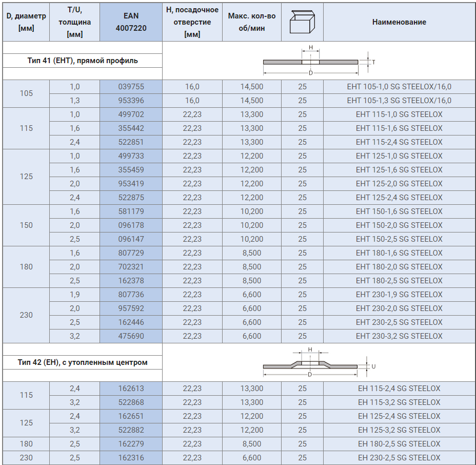Select section title 'Тип 41 (EHT), прямой профиль'

(x=83, y=61)
